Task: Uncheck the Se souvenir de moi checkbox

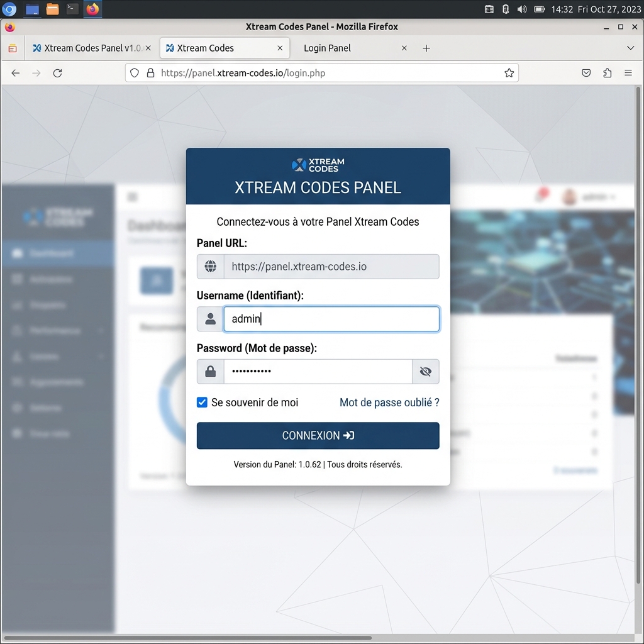Action: (x=202, y=402)
